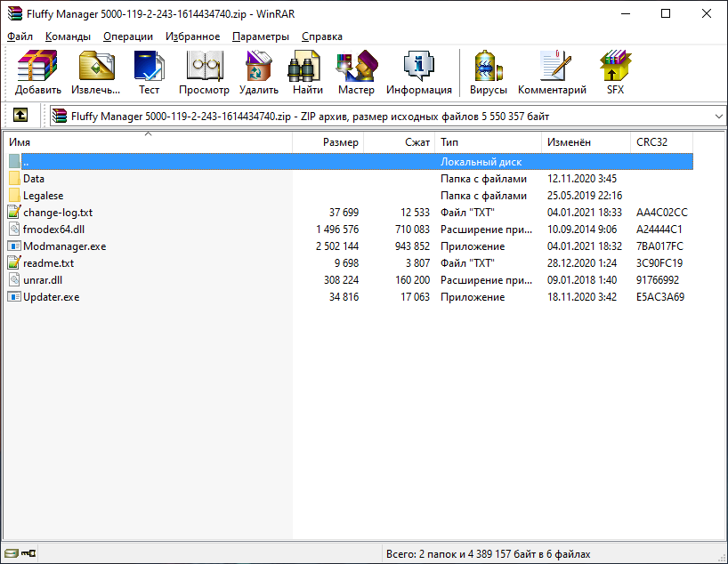
Task: Sort by the Изменён column header
Action: click(x=586, y=142)
